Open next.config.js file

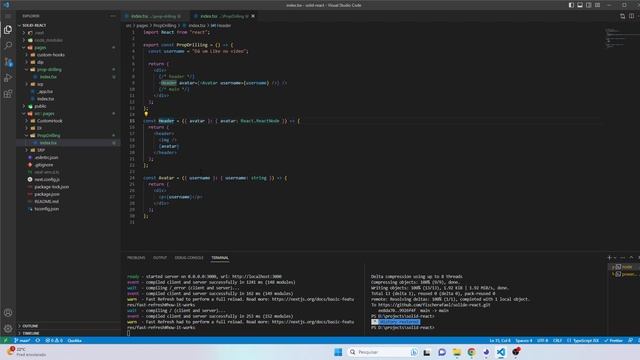[x=69, y=180]
